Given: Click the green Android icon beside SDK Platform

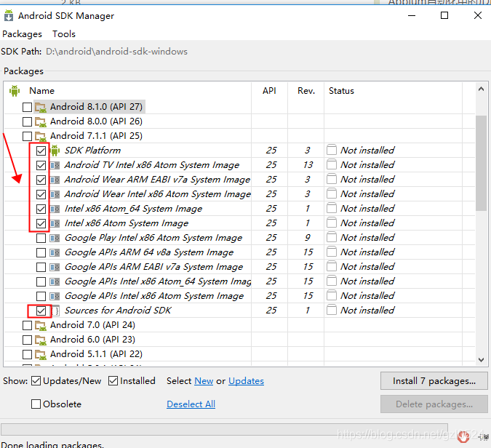Looking at the screenshot, I should 55,151.
